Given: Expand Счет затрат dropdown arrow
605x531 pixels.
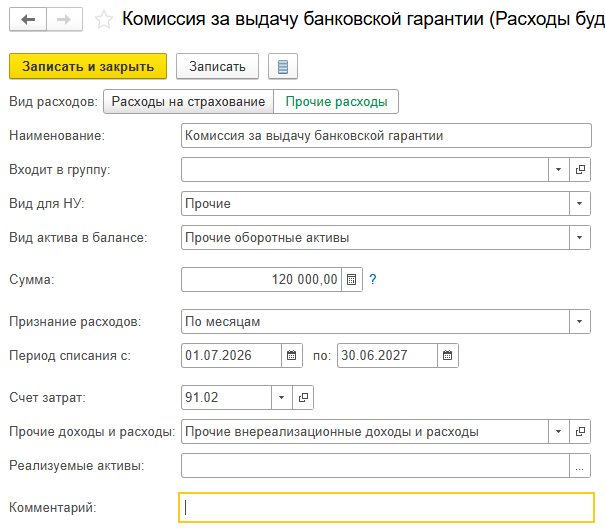Looking at the screenshot, I should (282, 397).
